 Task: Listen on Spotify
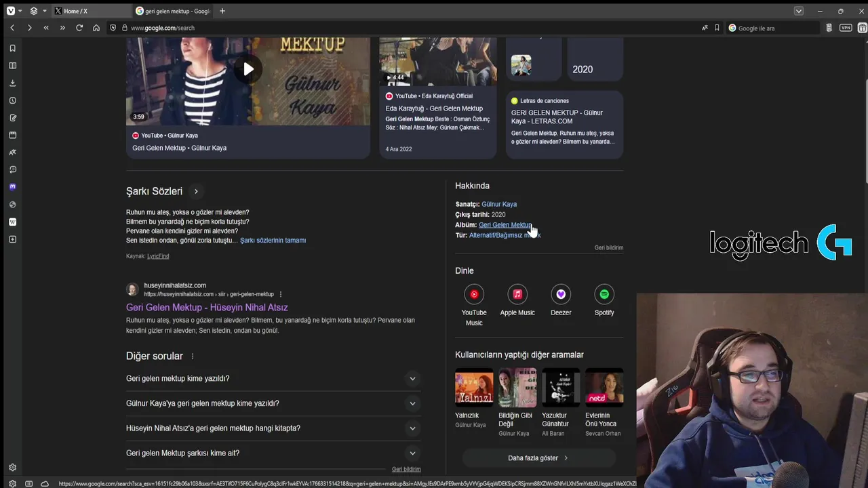point(604,300)
